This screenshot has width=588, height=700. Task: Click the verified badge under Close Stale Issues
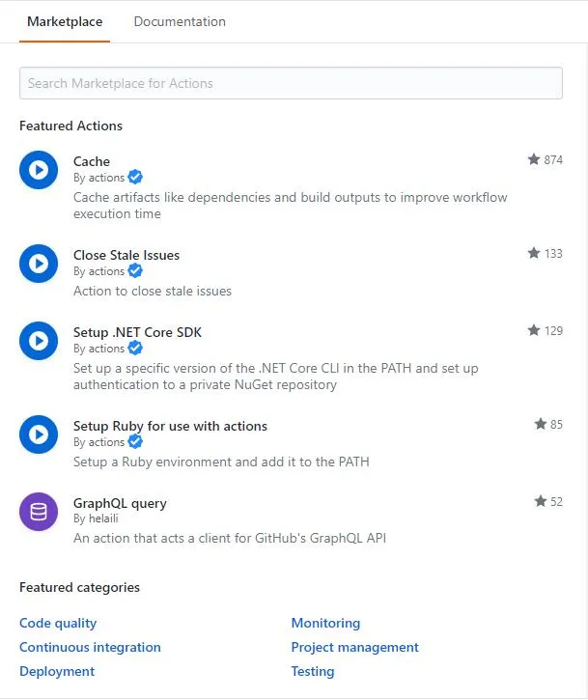click(135, 271)
